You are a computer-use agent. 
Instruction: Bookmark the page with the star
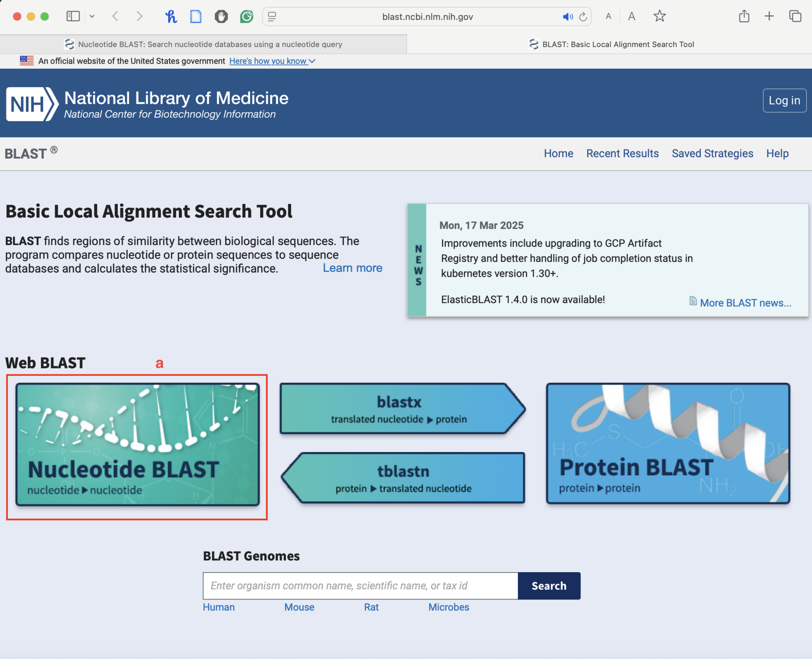coord(659,16)
